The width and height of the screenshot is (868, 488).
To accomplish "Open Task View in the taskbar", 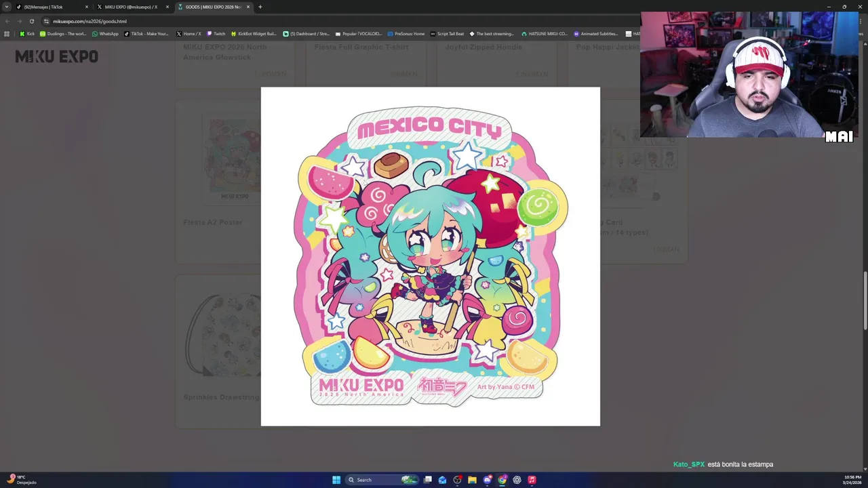I will (x=428, y=480).
